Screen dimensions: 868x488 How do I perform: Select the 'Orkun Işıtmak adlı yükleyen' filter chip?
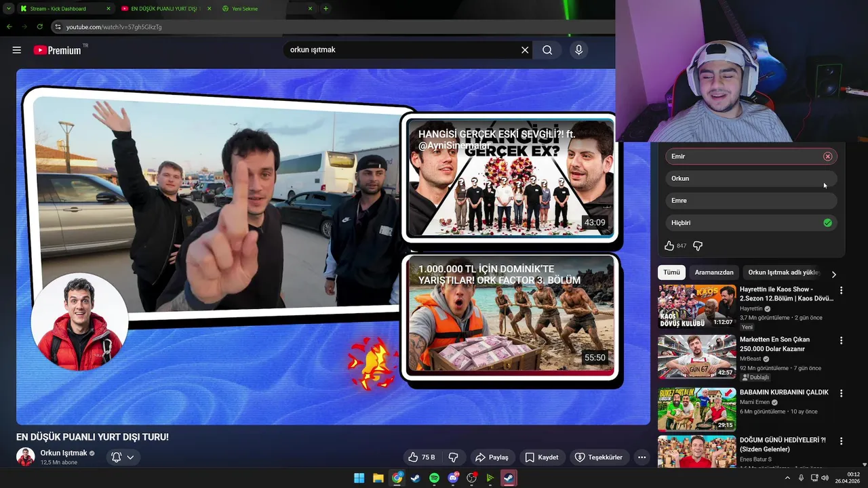click(784, 272)
